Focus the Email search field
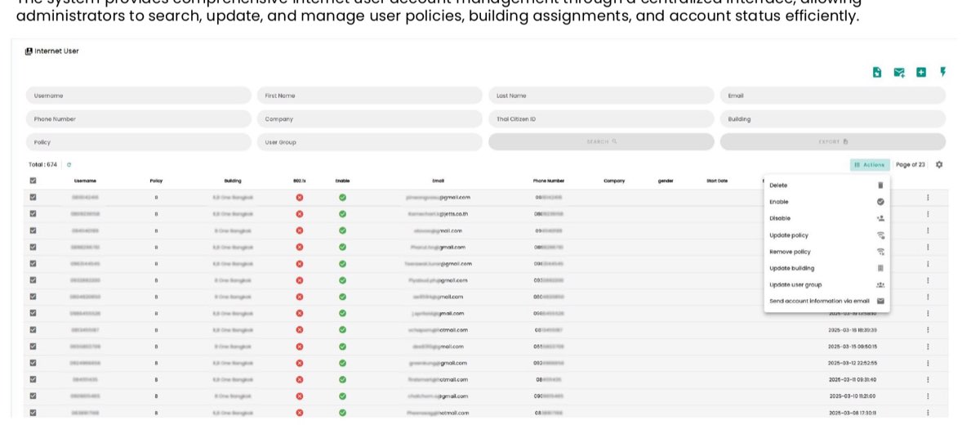The width and height of the screenshot is (980, 425). 833,96
